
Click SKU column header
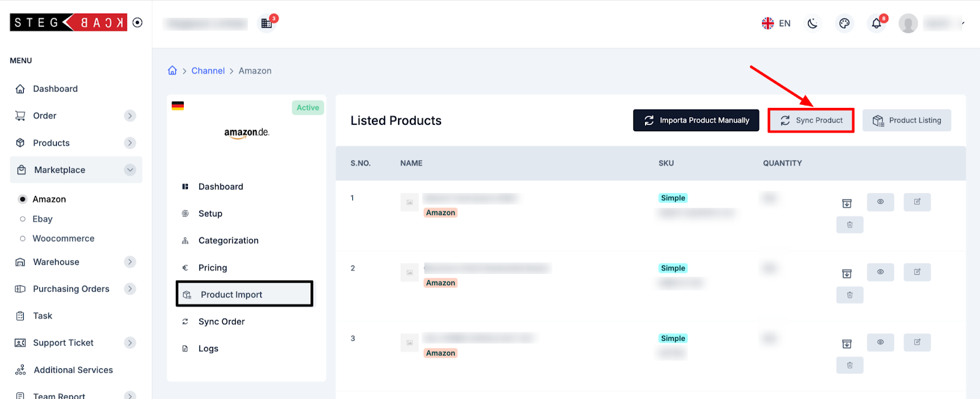click(x=666, y=163)
